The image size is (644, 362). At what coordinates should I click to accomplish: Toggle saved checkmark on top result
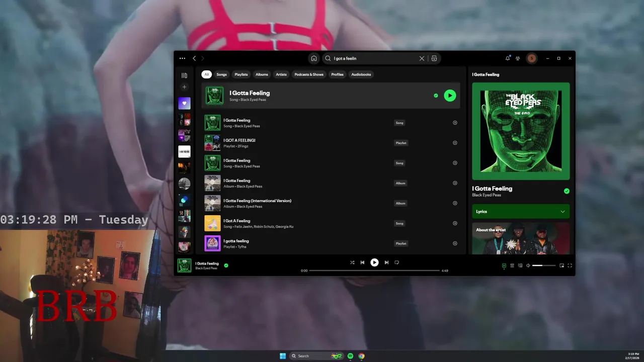(436, 96)
